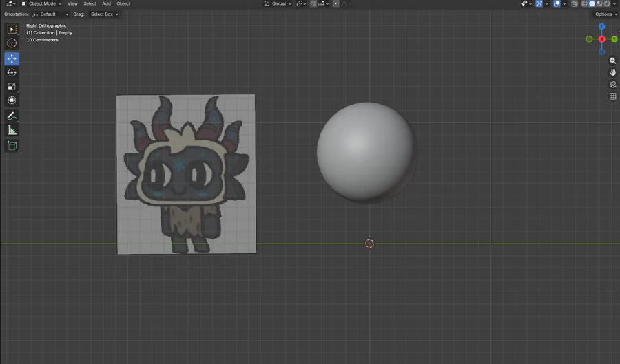Toggle X-ray mode

pos(575,3)
